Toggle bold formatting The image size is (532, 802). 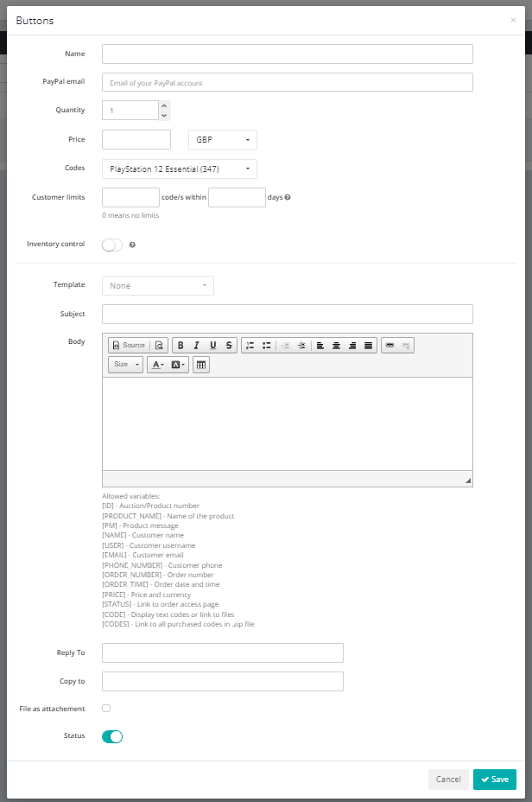pyautogui.click(x=180, y=345)
